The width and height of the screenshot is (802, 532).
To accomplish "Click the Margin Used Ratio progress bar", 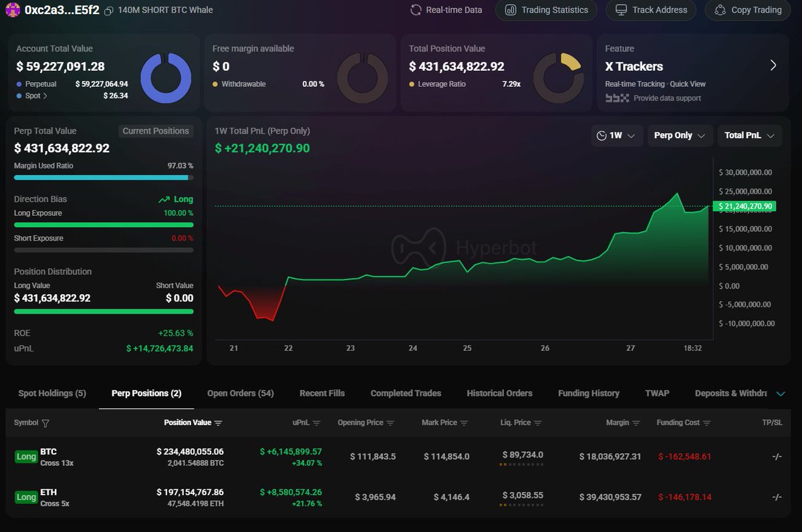I will (x=104, y=177).
